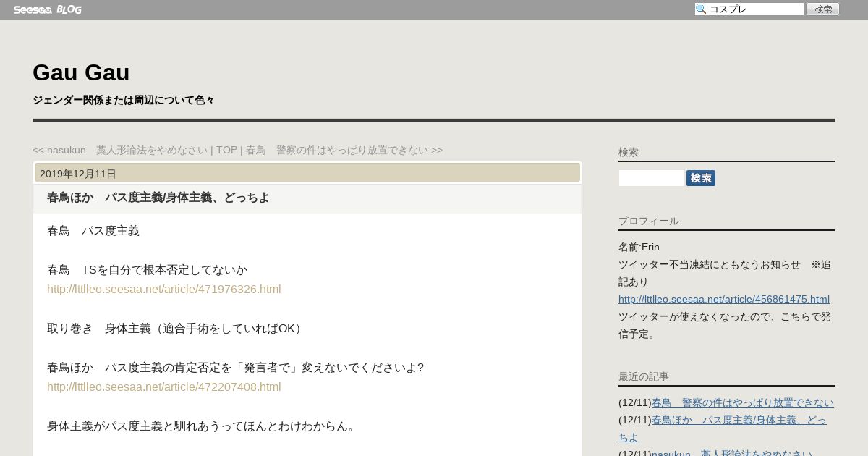
Task: Select the profile text 名前:Erin
Action: tap(639, 247)
